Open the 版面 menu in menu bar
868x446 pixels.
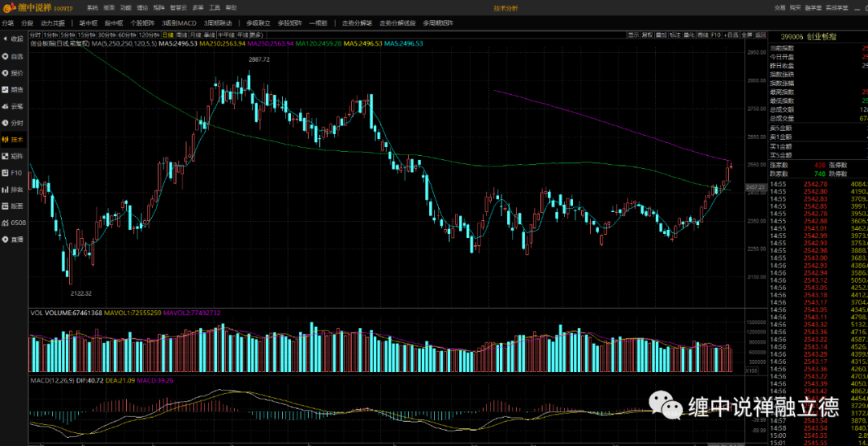(109, 8)
